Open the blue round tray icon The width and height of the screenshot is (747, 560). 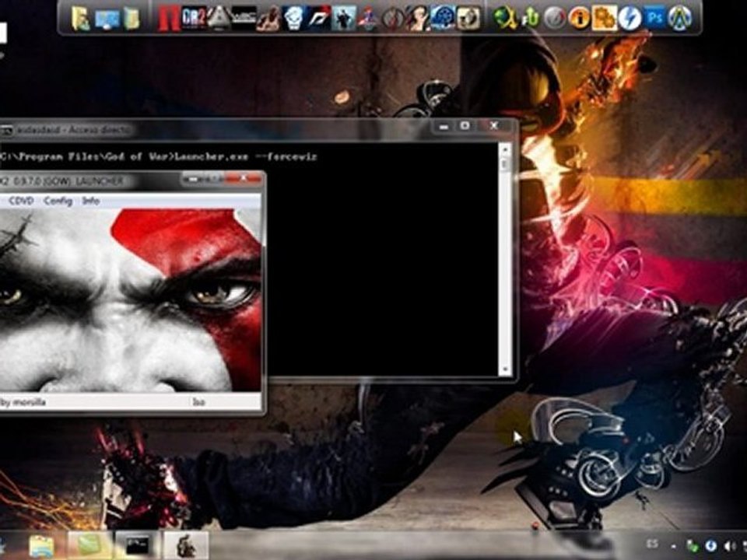click(711, 546)
